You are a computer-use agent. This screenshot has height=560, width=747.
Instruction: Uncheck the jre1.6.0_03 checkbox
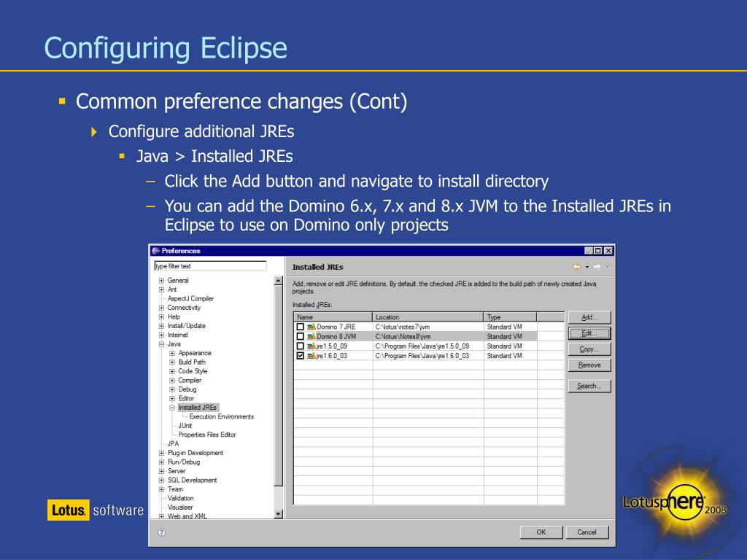(300, 356)
